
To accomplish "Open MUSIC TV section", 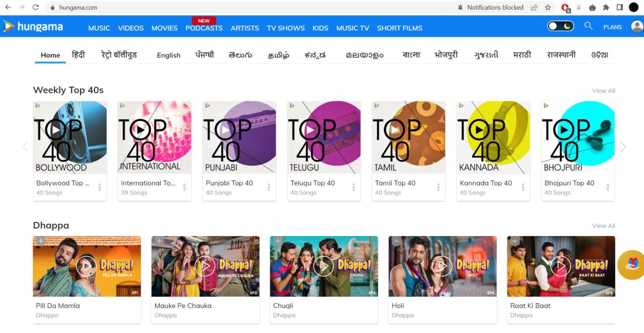I will click(353, 28).
